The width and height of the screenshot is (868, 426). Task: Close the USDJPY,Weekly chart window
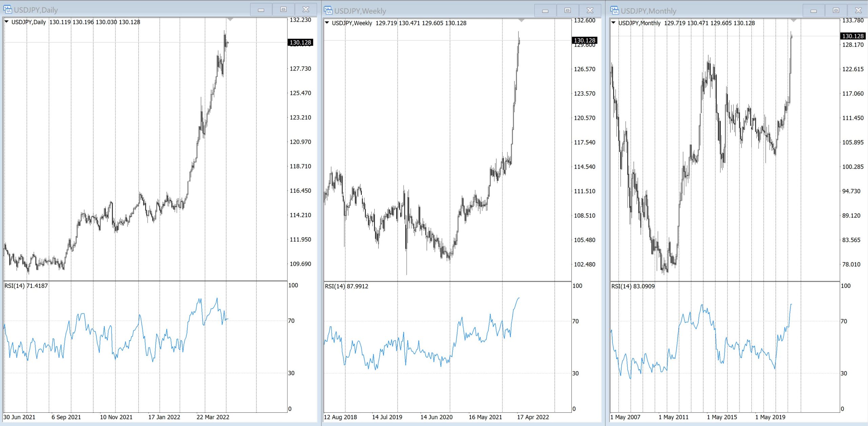pyautogui.click(x=590, y=11)
